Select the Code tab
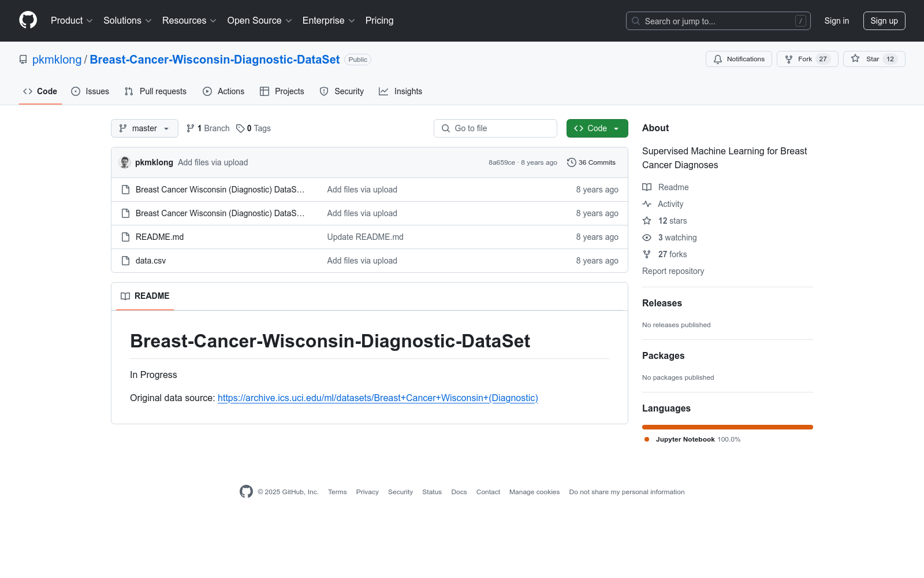 [x=40, y=91]
